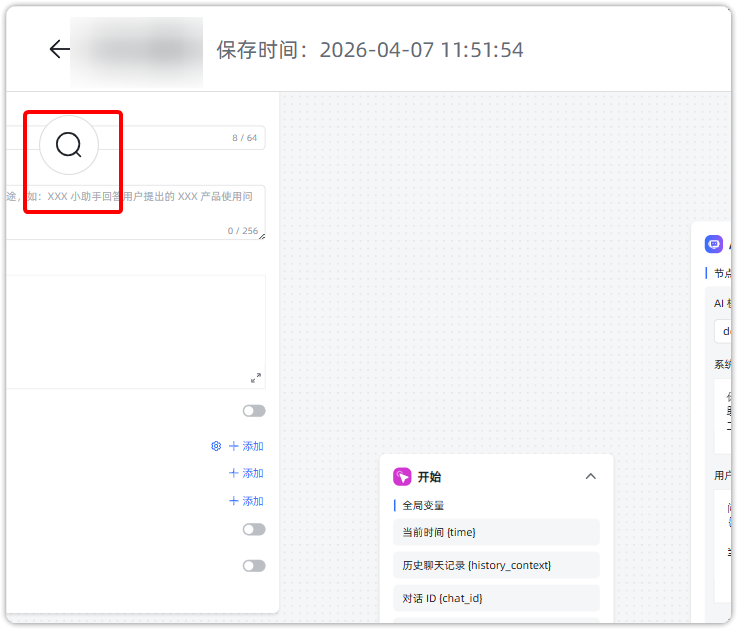Focus the name field showing 8 / 64
The height and width of the screenshot is (629, 737).
coord(170,138)
